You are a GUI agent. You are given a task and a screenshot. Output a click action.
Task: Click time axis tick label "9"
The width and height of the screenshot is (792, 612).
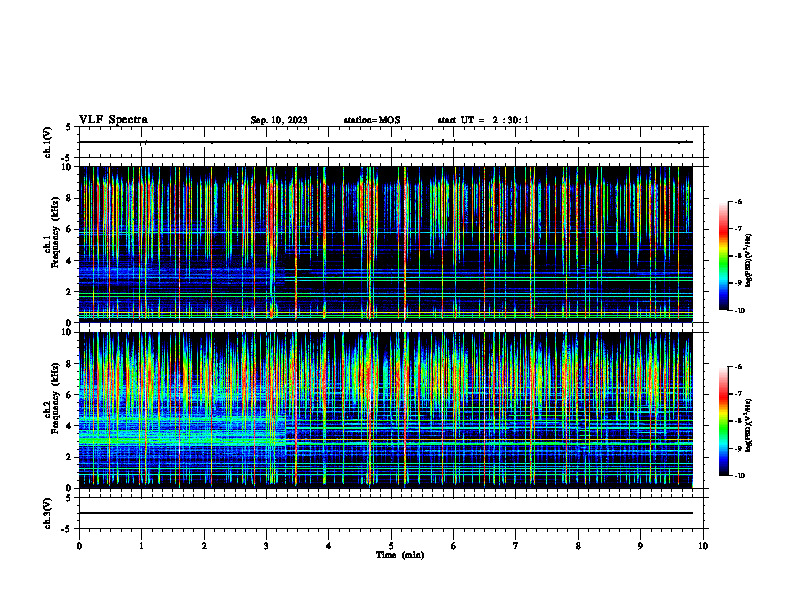[x=640, y=546]
